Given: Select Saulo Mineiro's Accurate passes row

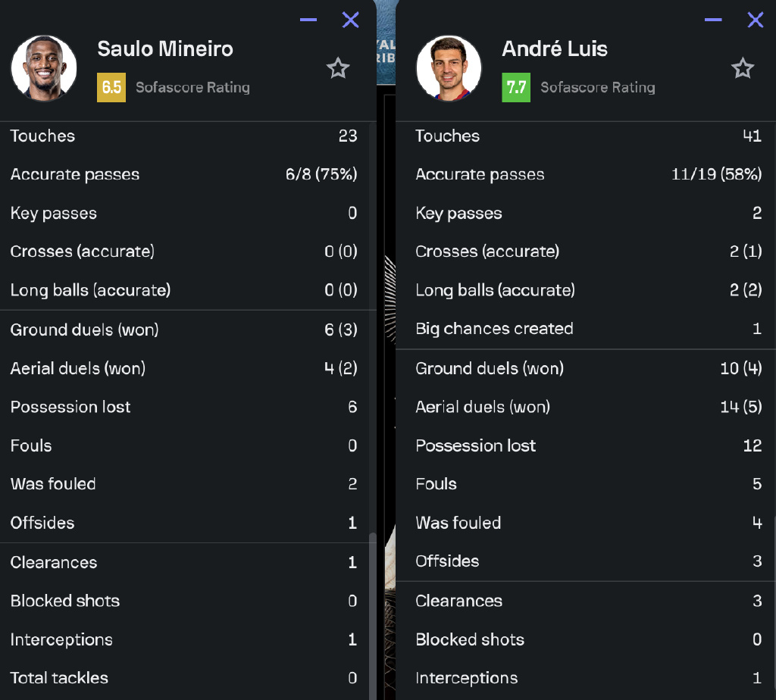Looking at the screenshot, I should [x=184, y=174].
